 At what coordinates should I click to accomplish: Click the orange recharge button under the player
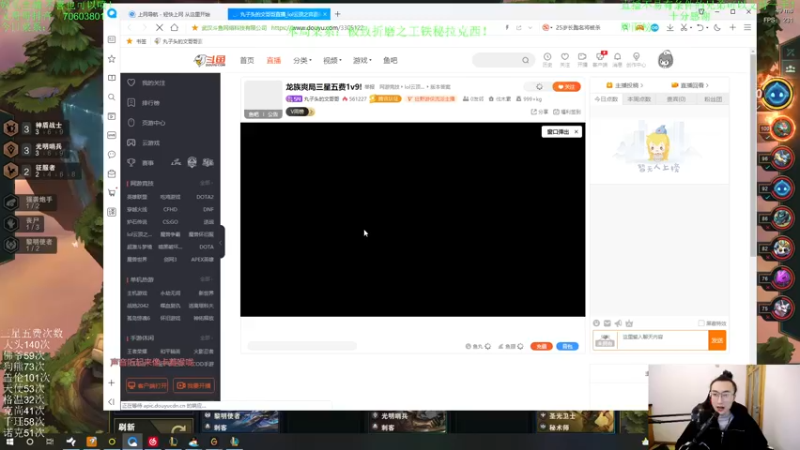pos(541,346)
